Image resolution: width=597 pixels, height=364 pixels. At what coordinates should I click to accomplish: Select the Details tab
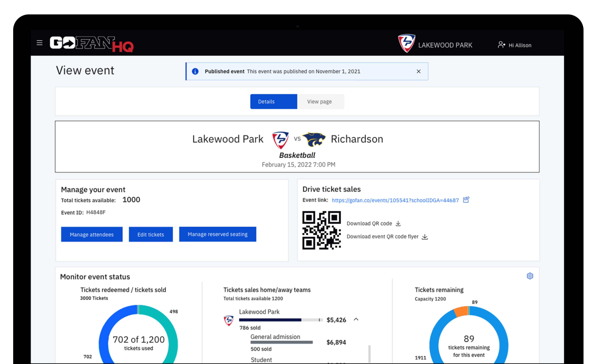(x=267, y=101)
